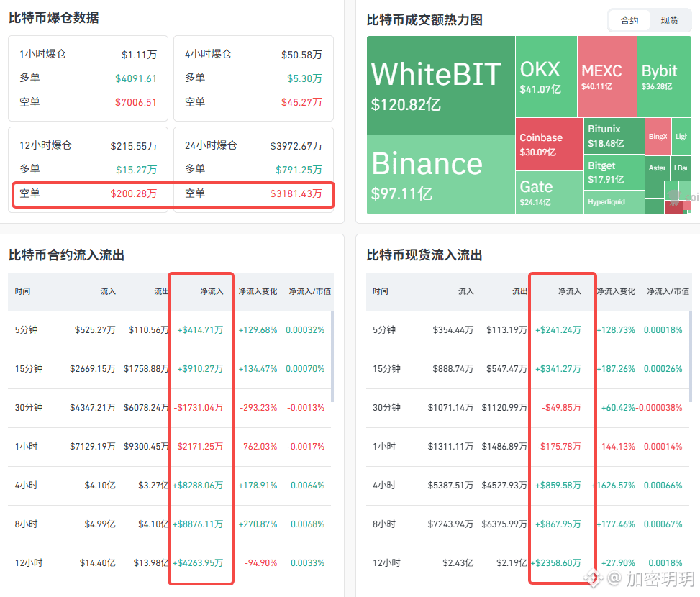The image size is (700, 597).
Task: Click the spot table scrollbar
Action: point(691,356)
